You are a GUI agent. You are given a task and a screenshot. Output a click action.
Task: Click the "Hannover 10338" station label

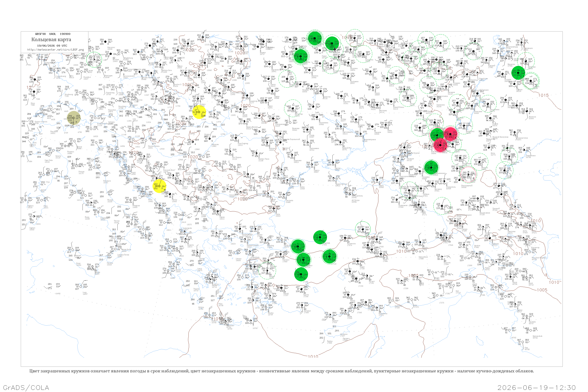[111, 48]
